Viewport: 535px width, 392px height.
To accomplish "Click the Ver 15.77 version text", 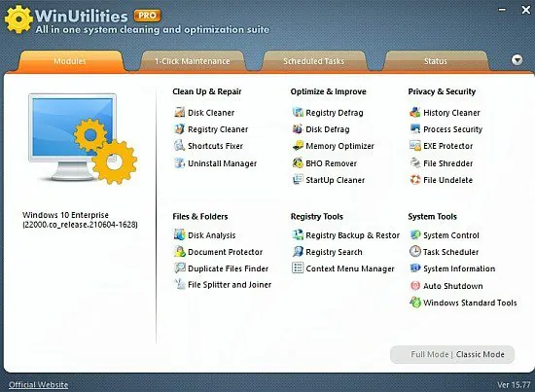I will 514,385.
